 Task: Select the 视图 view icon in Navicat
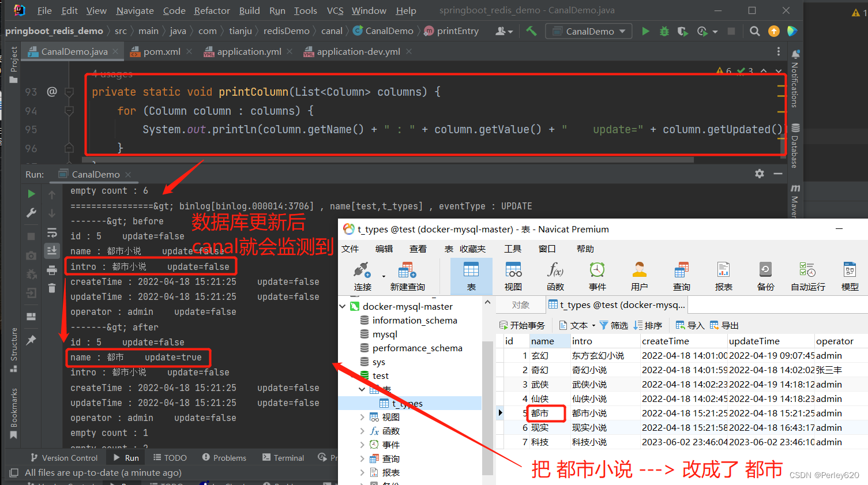[513, 276]
